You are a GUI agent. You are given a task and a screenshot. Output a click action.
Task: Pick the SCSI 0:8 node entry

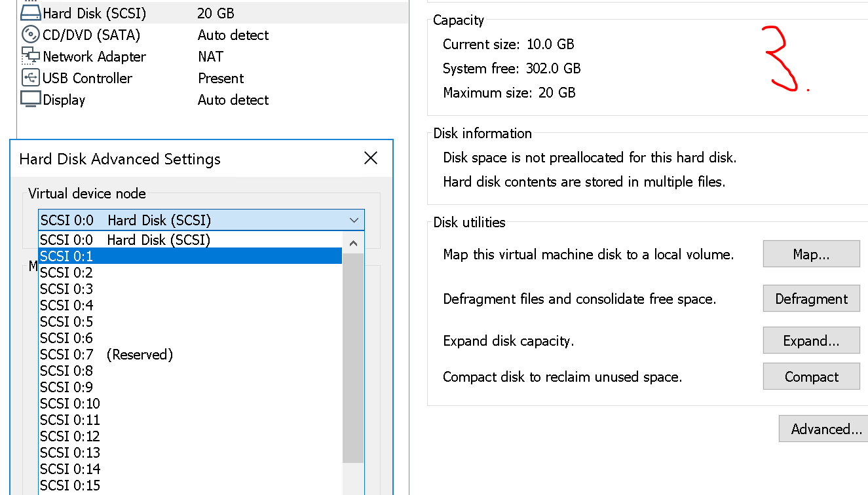pyautogui.click(x=190, y=371)
